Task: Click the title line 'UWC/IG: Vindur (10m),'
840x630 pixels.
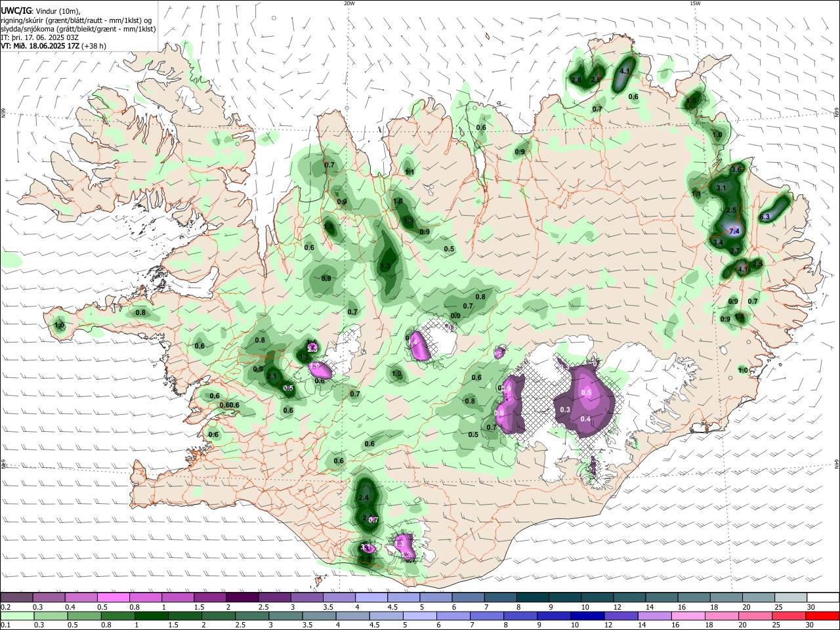Action: [41, 11]
